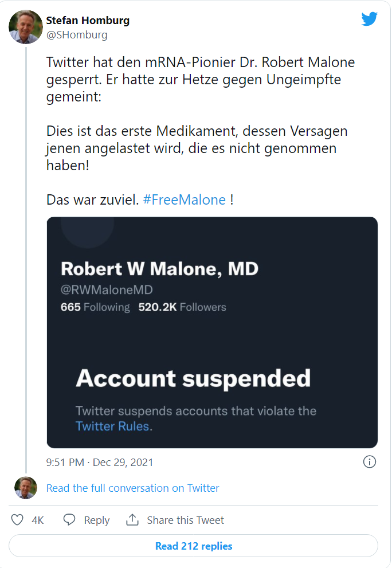Open the @SHomburg handle
This screenshot has width=392, height=568.
click(x=77, y=35)
